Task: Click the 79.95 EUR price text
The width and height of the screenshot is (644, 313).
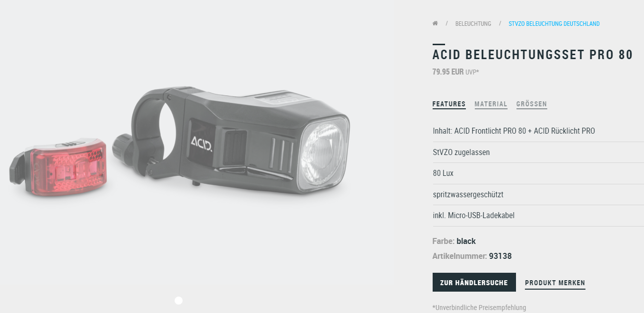Action: tap(448, 72)
